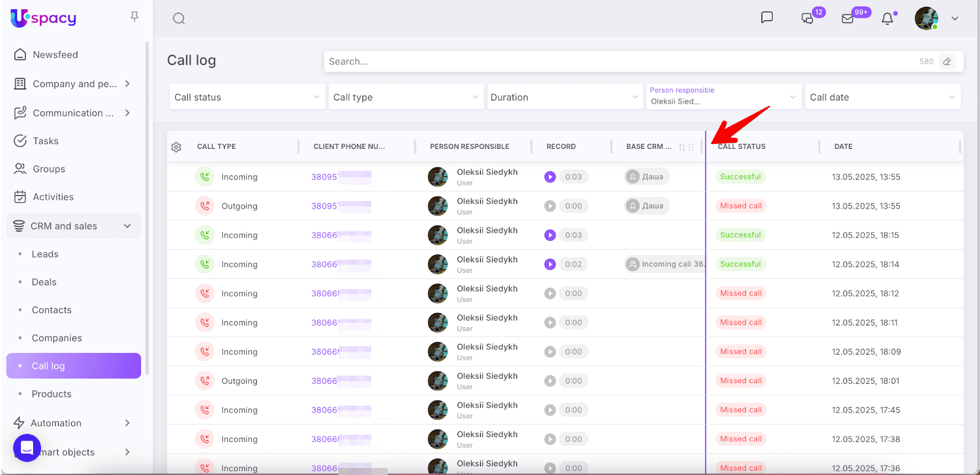Open the Person responsible dropdown
980x475 pixels.
click(723, 97)
